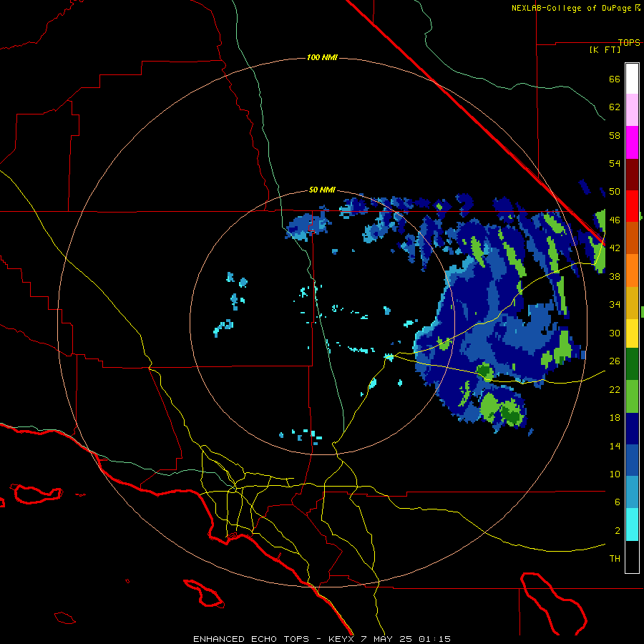Click the yellow 34 kft legend swatch
Viewport: 644px width, 644px height.
click(632, 333)
